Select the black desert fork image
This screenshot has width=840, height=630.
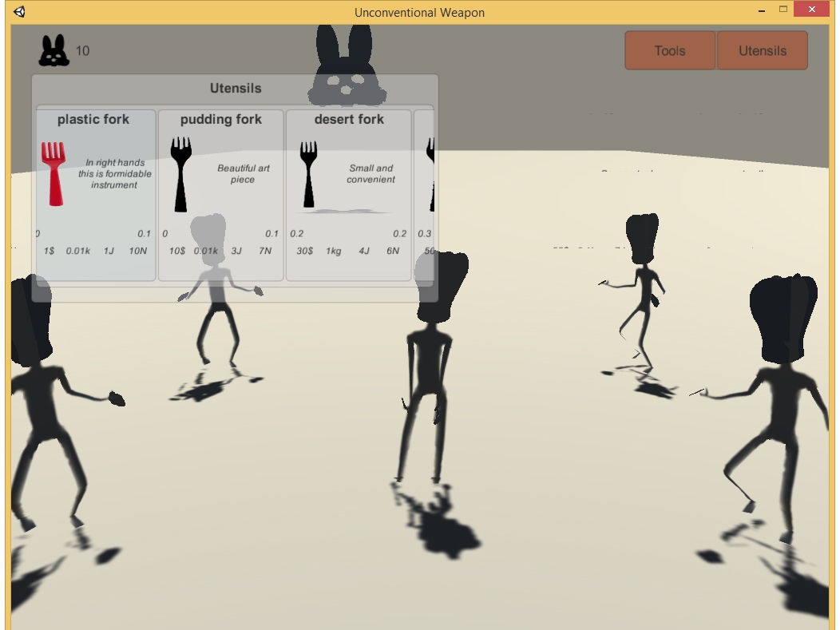pos(308,174)
